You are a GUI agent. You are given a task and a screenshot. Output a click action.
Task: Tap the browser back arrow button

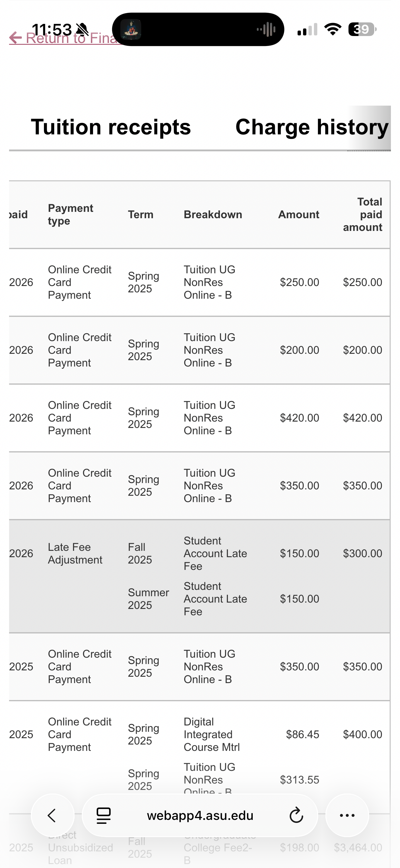53,815
